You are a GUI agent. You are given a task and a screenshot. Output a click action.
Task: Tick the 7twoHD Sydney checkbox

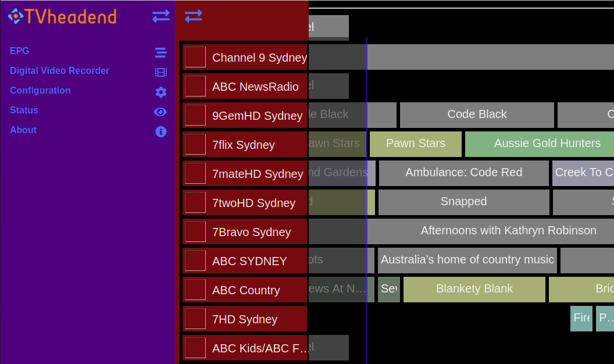(195, 202)
